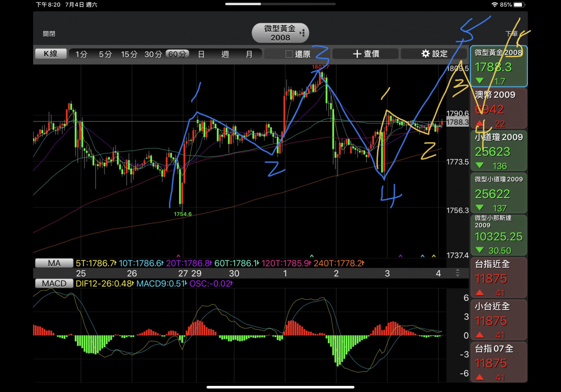
Task: Switch the chart to the 60分 interval
Action: [177, 54]
